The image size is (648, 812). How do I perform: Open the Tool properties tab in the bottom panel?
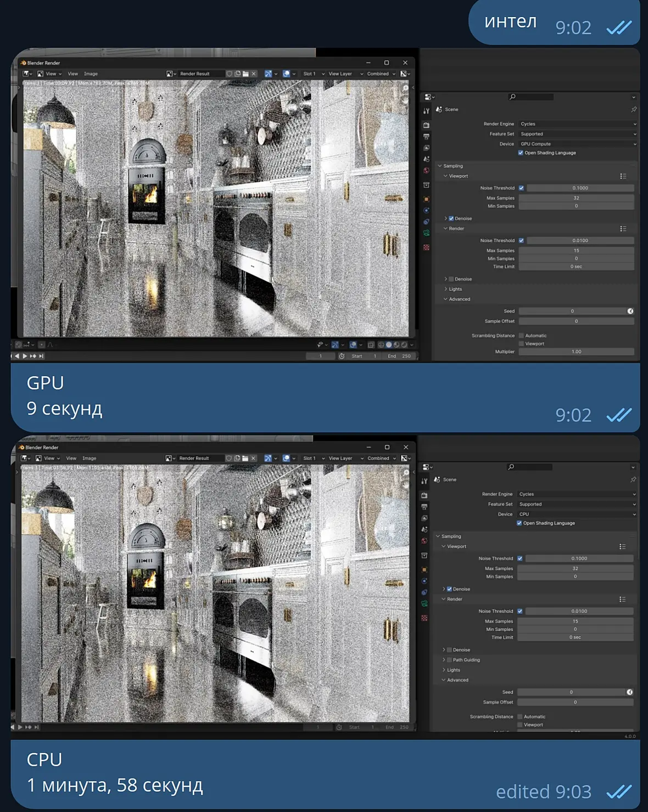tap(424, 481)
